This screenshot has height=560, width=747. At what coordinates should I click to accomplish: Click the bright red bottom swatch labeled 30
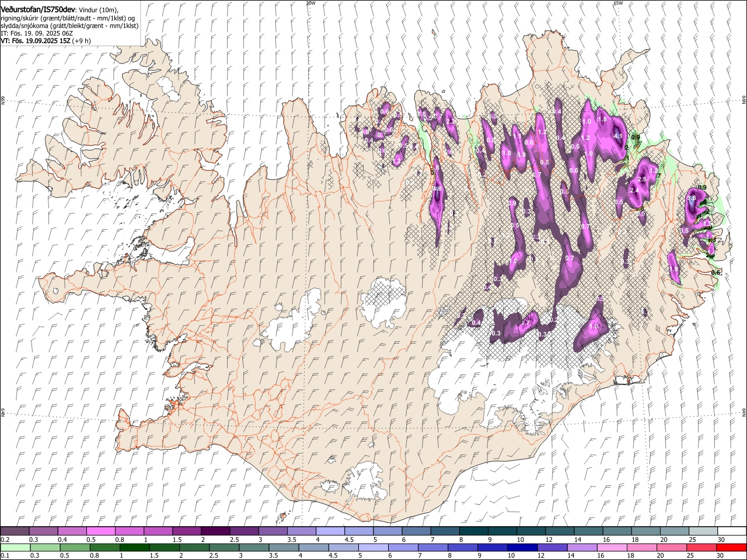click(731, 547)
